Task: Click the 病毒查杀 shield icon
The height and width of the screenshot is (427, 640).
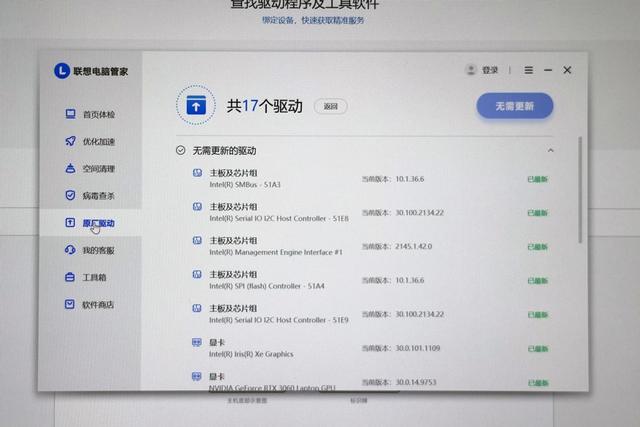Action: [x=70, y=195]
